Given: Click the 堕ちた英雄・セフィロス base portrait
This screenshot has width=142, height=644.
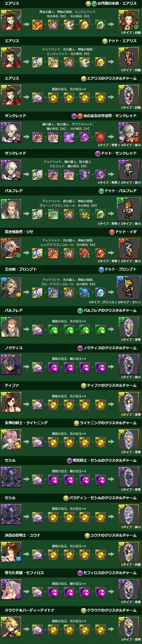Looking at the screenshot, I should 11,590.
